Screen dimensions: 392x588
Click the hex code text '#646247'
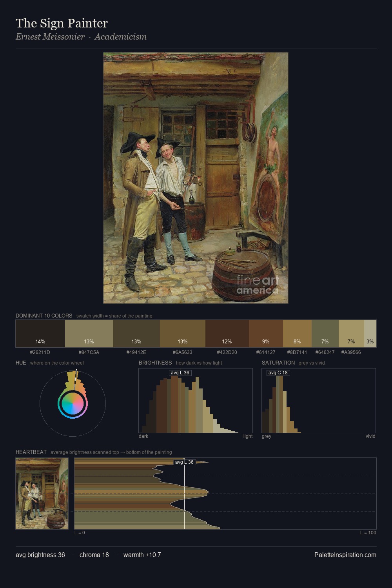click(325, 352)
